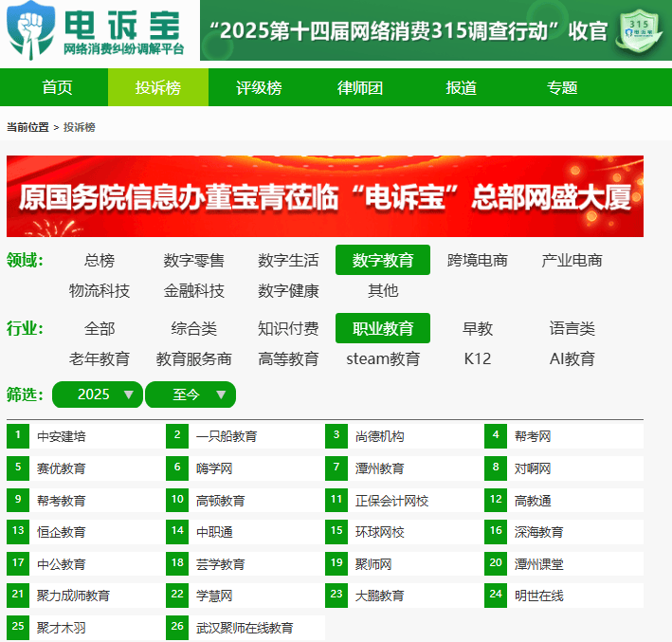672x642 pixels.
Task: Filter by 知识付费 industry
Action: coord(288,328)
